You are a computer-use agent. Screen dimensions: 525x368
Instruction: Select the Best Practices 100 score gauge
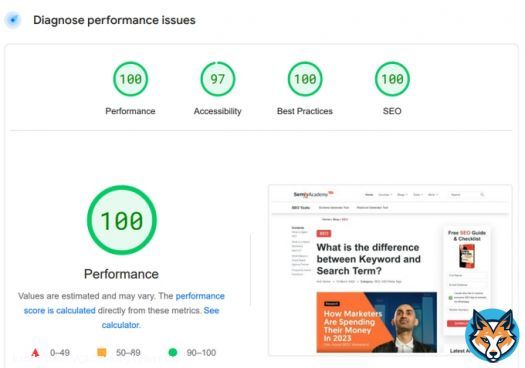(305, 79)
